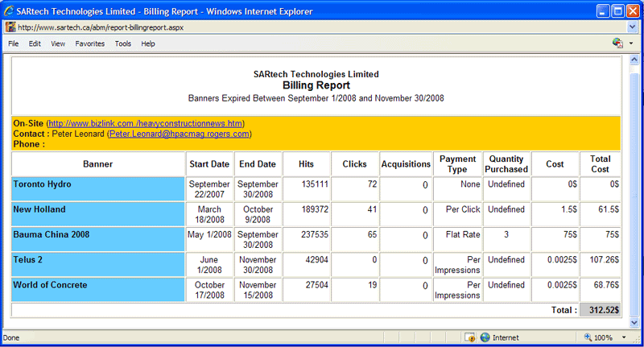Click the Banner column header
This screenshot has width=644, height=347.
(98, 164)
